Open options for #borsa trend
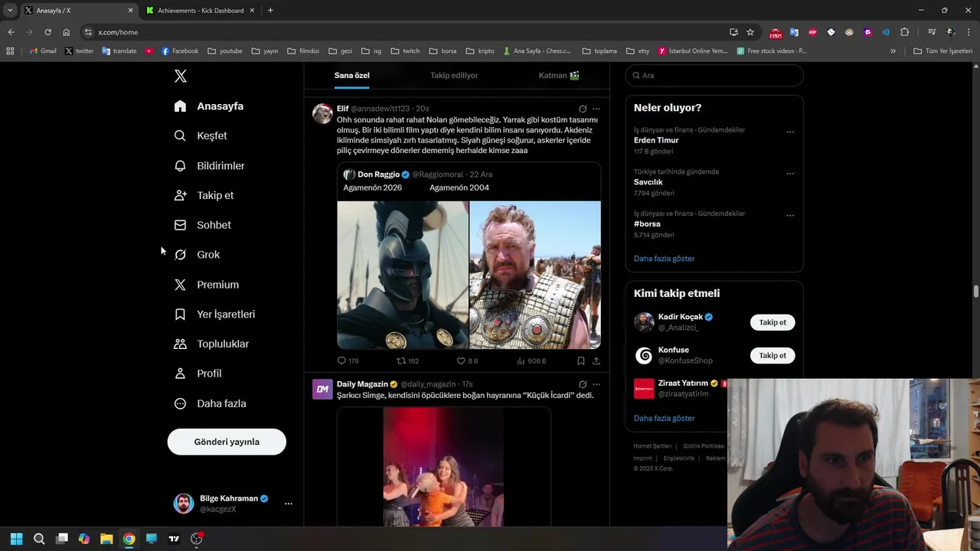 pyautogui.click(x=790, y=216)
